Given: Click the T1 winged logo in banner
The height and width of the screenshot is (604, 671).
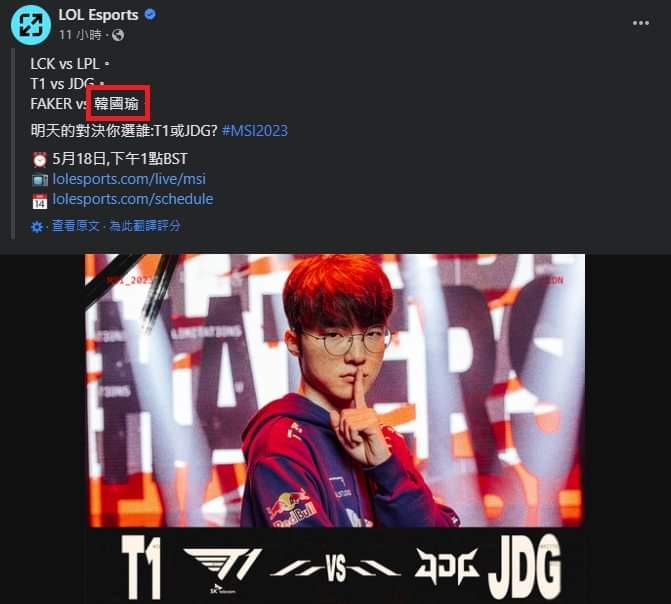Looking at the screenshot, I should (x=222, y=568).
